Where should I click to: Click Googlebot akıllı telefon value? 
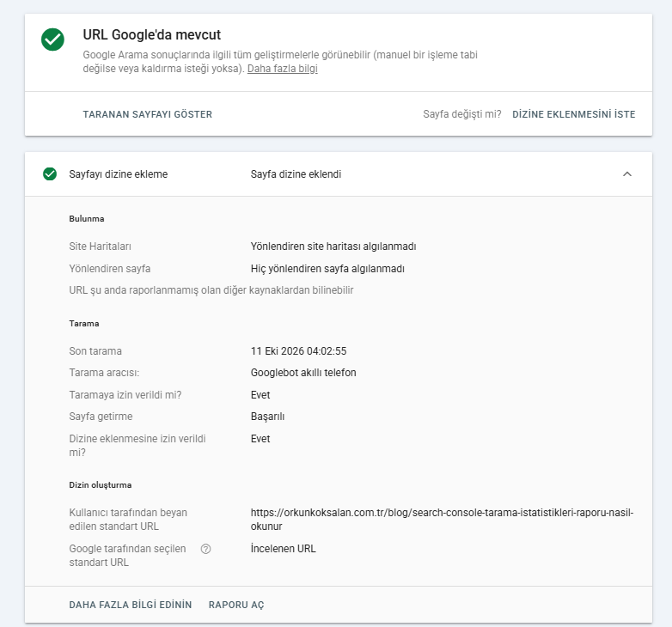click(x=303, y=373)
